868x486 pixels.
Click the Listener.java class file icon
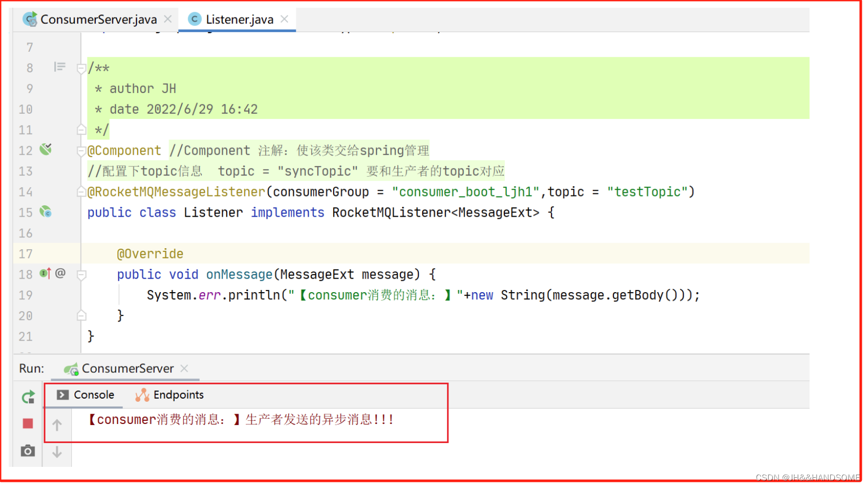[194, 20]
